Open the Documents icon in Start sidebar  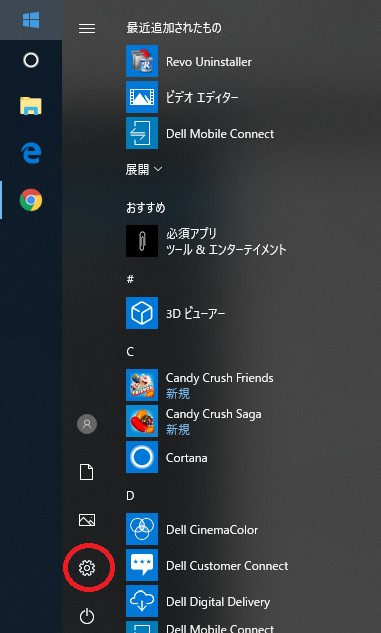click(87, 472)
